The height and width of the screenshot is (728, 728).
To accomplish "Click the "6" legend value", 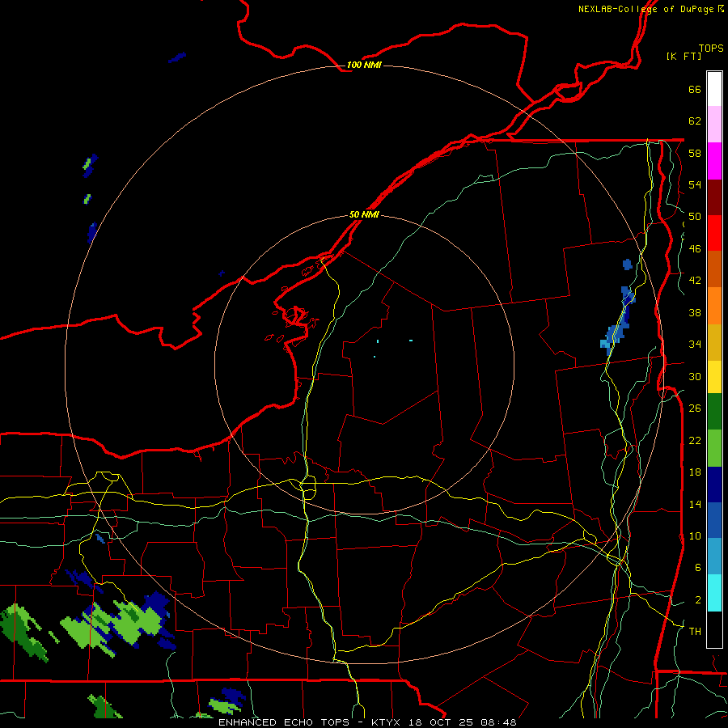I will (x=697, y=568).
